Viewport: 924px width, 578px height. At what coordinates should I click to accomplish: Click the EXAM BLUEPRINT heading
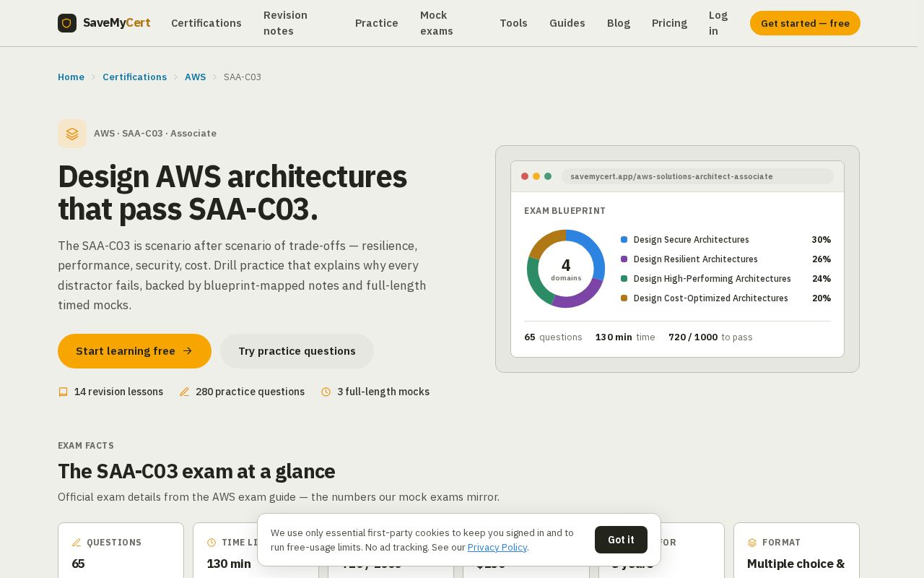[x=565, y=211]
